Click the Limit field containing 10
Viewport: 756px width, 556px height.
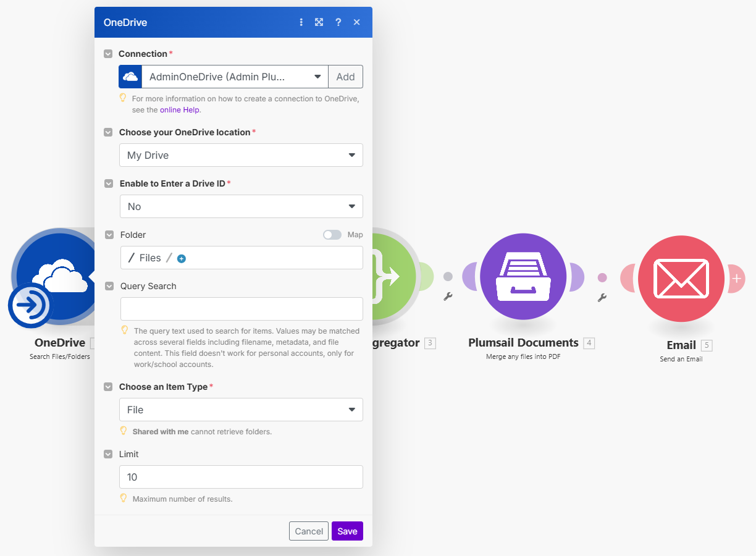tap(241, 477)
